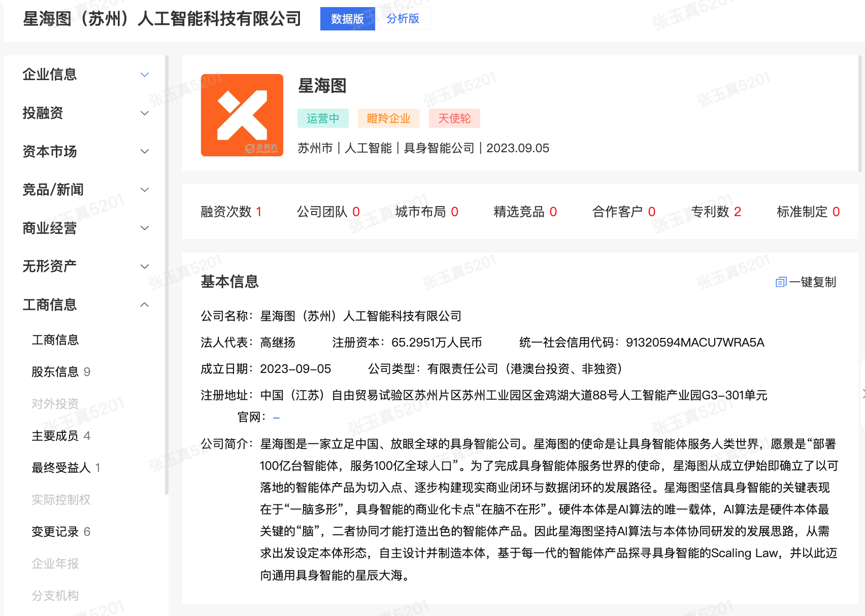Select credit code 91320594MACU7WRA5A text
This screenshot has height=616, width=865.
coord(695,343)
